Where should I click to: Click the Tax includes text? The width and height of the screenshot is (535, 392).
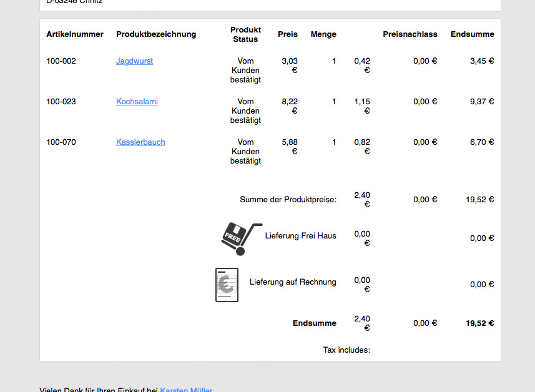coord(346,350)
